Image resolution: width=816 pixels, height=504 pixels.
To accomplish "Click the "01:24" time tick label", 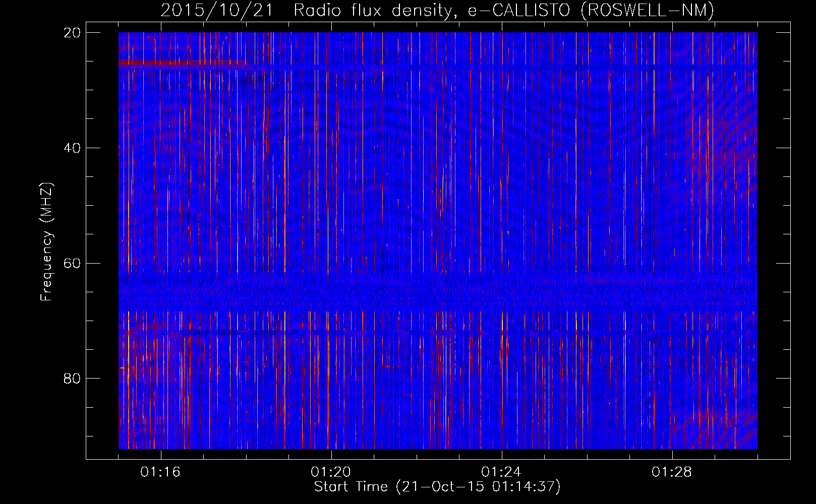I will pos(501,472).
